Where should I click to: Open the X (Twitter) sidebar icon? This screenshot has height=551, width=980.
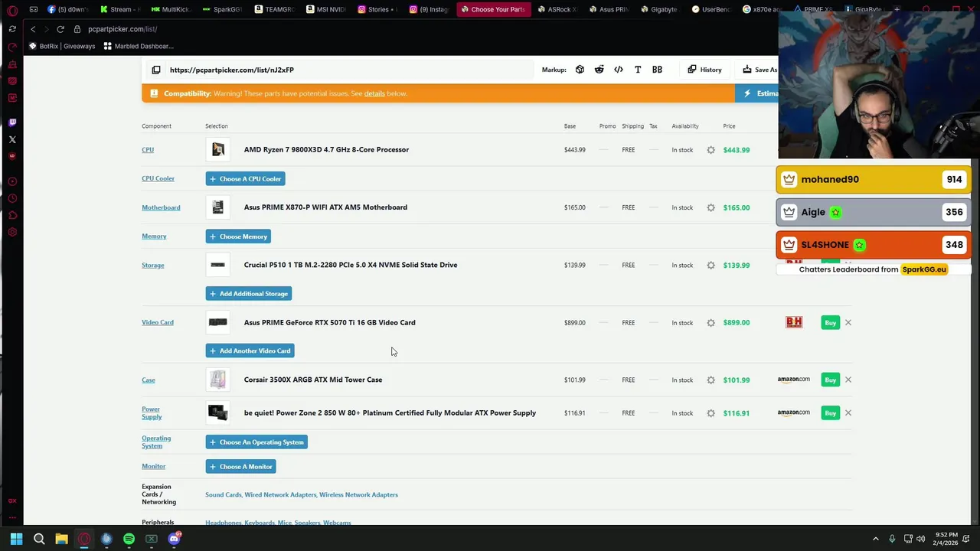pyautogui.click(x=12, y=139)
